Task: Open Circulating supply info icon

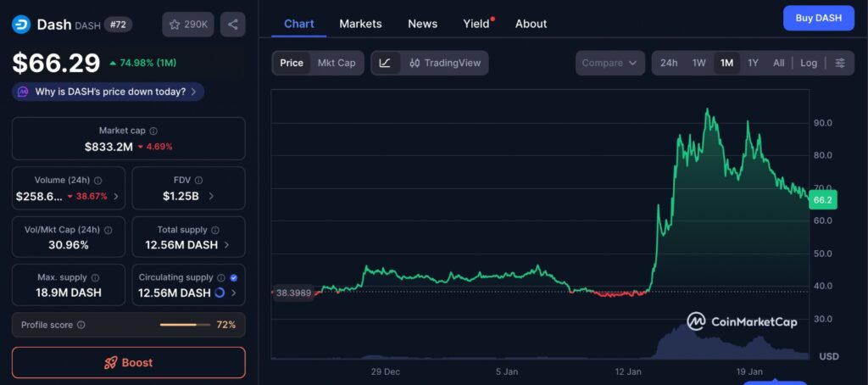Action: coord(221,277)
